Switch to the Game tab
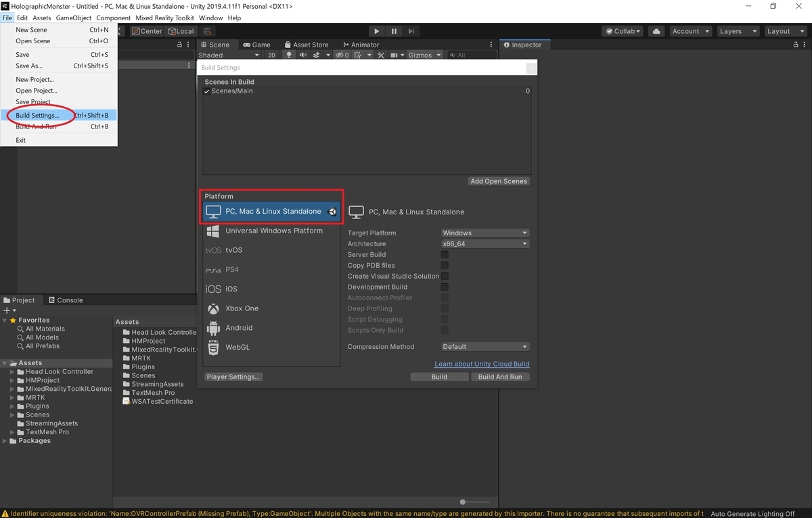This screenshot has height=518, width=812. click(x=256, y=45)
